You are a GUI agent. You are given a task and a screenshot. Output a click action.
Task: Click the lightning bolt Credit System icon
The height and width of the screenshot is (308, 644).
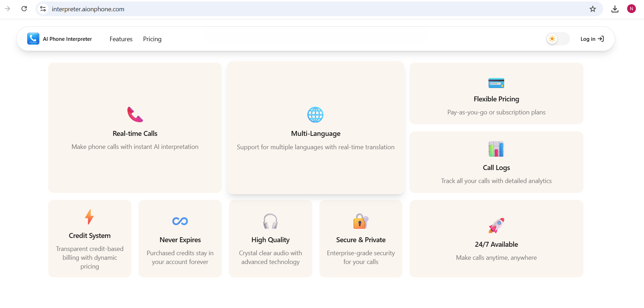coord(89,217)
